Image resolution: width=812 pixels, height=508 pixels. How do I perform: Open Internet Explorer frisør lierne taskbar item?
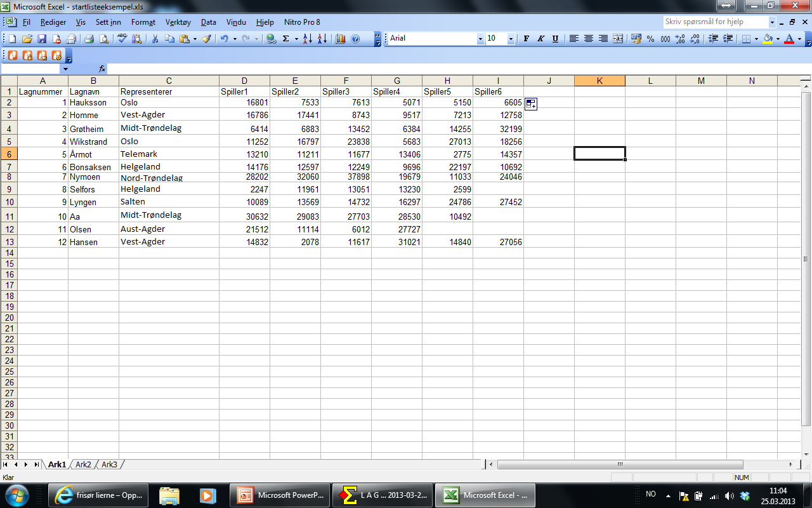pyautogui.click(x=100, y=495)
